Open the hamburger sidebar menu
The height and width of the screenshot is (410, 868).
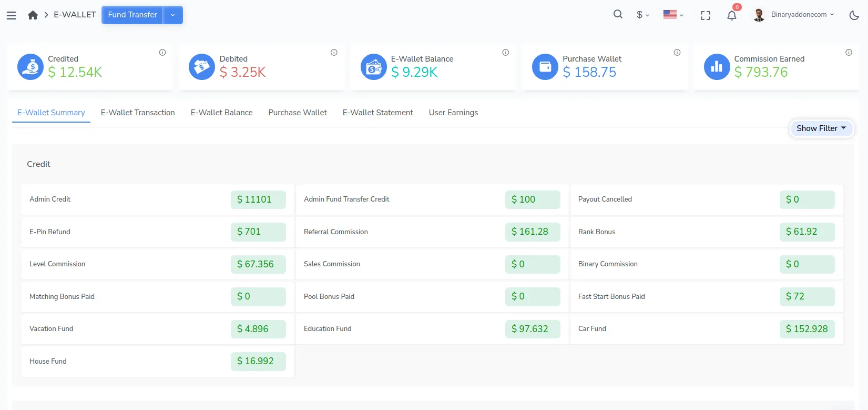click(11, 15)
